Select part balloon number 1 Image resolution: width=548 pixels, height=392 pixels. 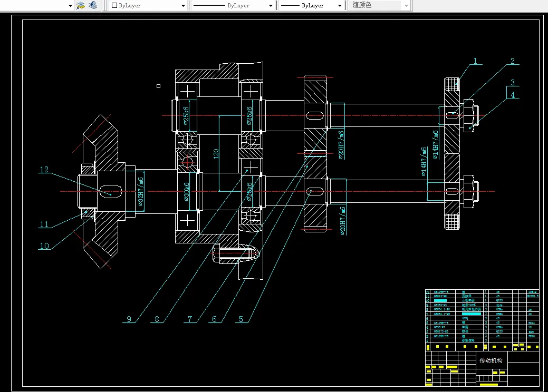pos(475,61)
